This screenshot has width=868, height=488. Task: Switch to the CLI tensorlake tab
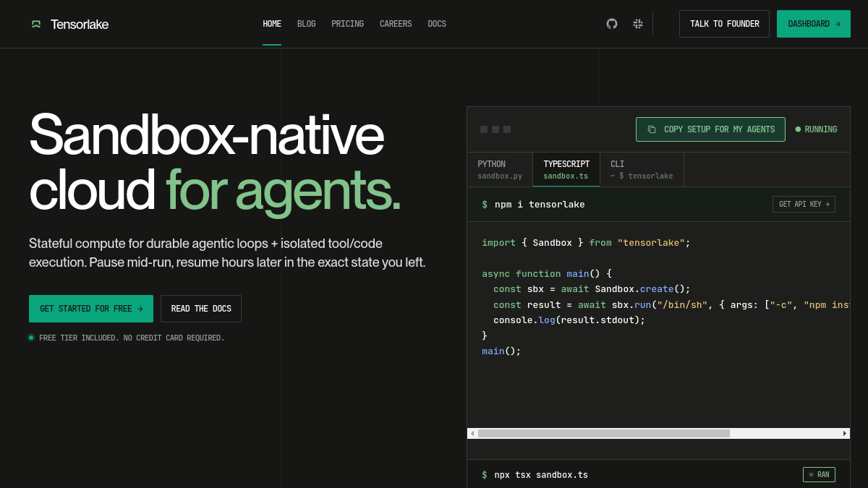coord(642,170)
